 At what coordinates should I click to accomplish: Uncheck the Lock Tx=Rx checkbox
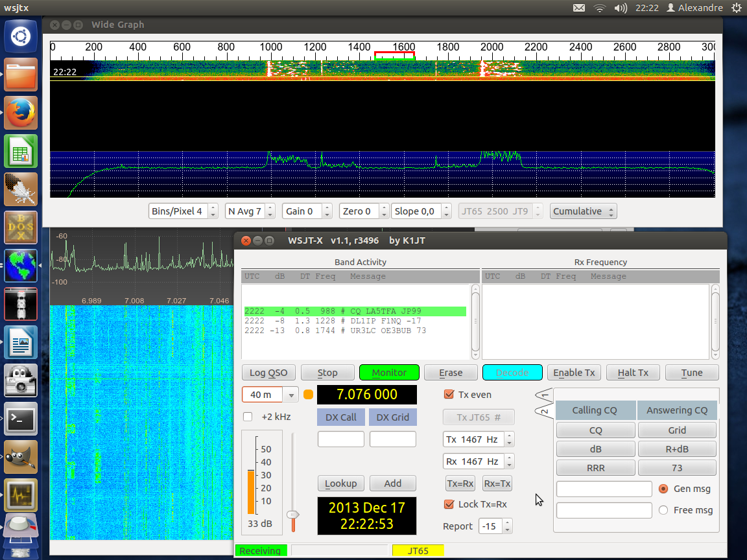[x=448, y=504]
